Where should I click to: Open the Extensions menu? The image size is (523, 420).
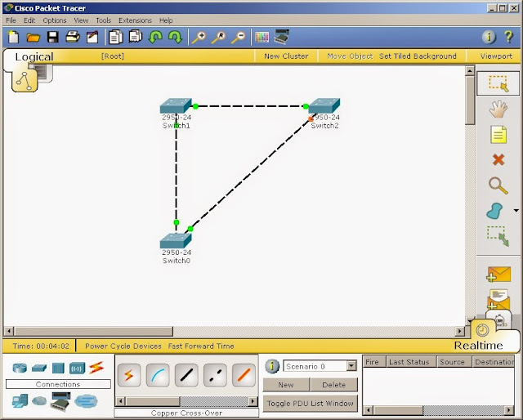(x=135, y=20)
